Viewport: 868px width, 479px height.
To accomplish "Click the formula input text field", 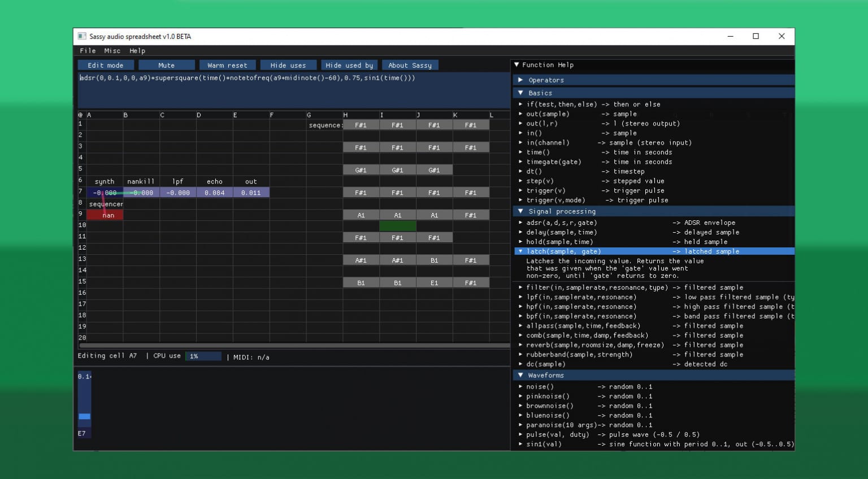I will pos(293,90).
